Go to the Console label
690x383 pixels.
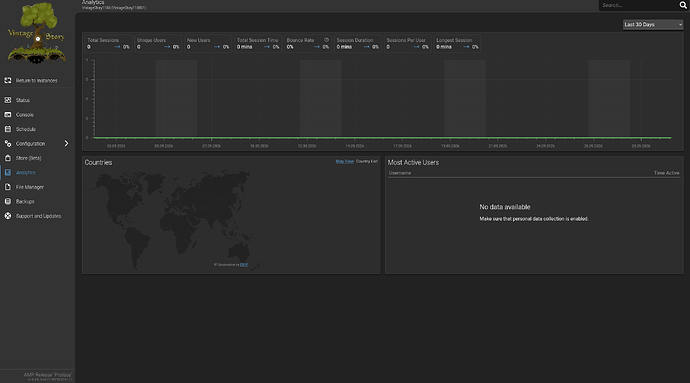[x=25, y=115]
